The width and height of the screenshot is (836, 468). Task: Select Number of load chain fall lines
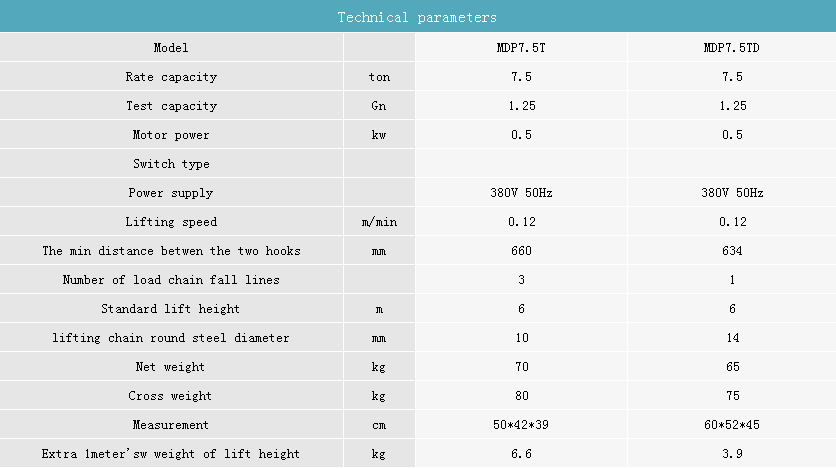pos(171,280)
